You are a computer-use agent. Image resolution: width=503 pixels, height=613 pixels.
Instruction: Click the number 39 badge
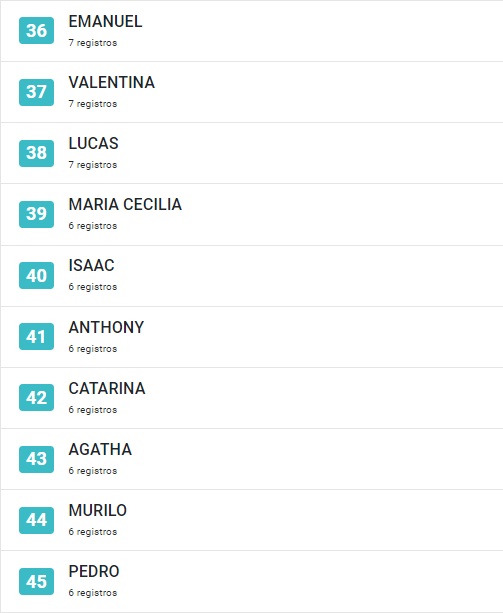tap(36, 214)
